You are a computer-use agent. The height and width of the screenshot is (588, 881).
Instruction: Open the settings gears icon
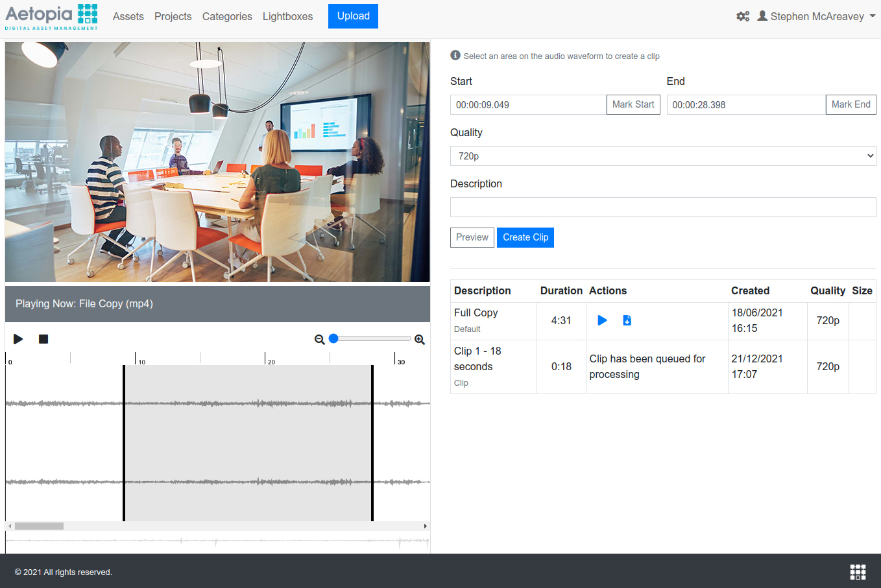743,16
